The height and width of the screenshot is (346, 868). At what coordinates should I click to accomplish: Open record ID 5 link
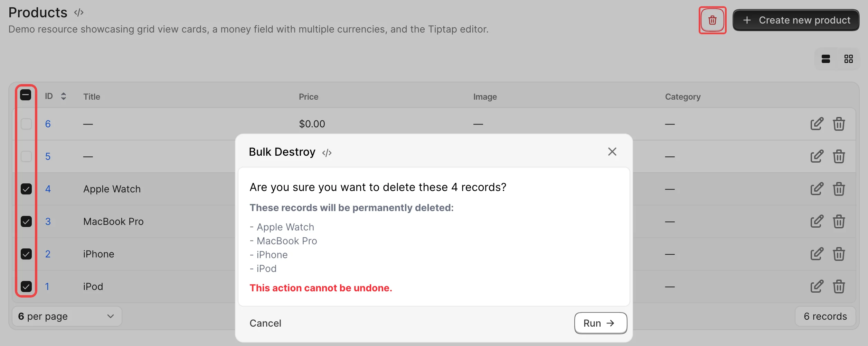[x=48, y=156]
